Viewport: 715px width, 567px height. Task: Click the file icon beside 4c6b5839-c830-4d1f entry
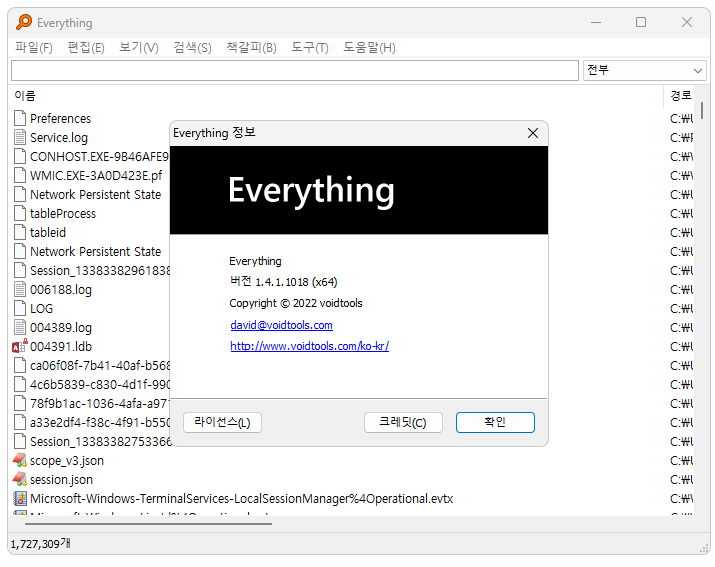tap(20, 385)
